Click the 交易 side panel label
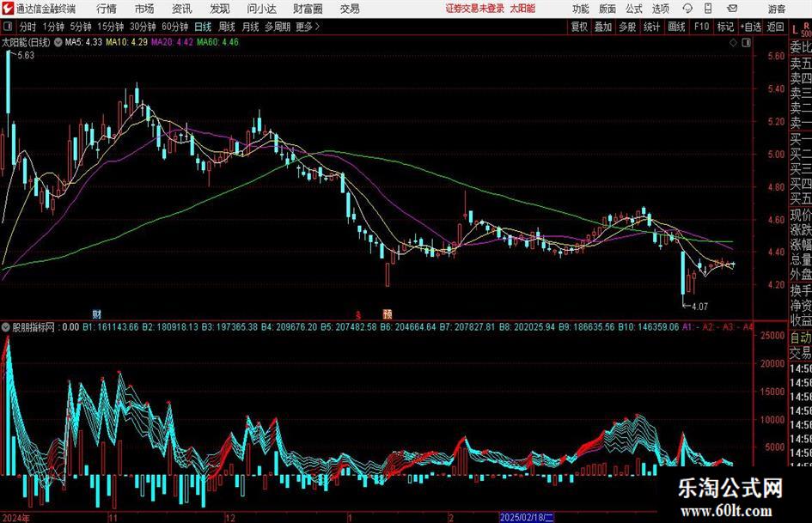812x523 pixels. pos(800,353)
